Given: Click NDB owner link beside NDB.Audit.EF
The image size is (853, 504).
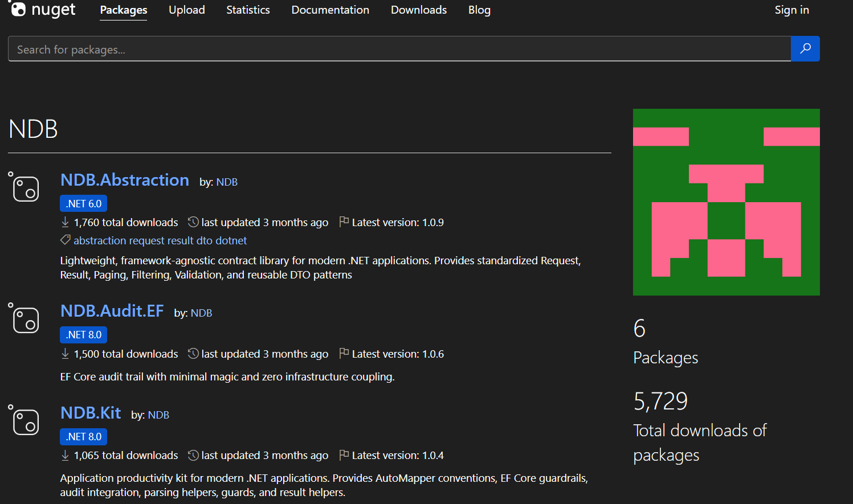Looking at the screenshot, I should click(x=201, y=313).
